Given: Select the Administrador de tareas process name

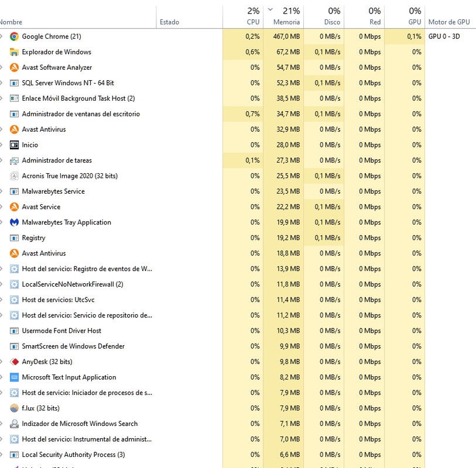Looking at the screenshot, I should tap(57, 160).
